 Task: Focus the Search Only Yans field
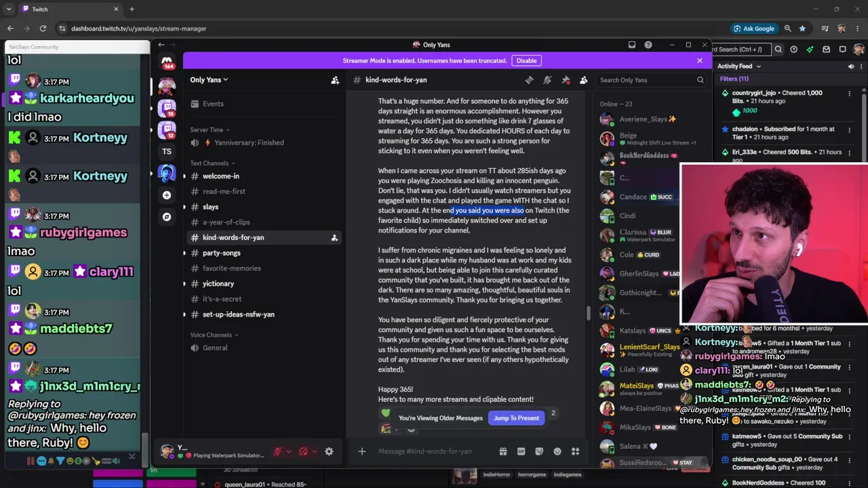coord(652,80)
